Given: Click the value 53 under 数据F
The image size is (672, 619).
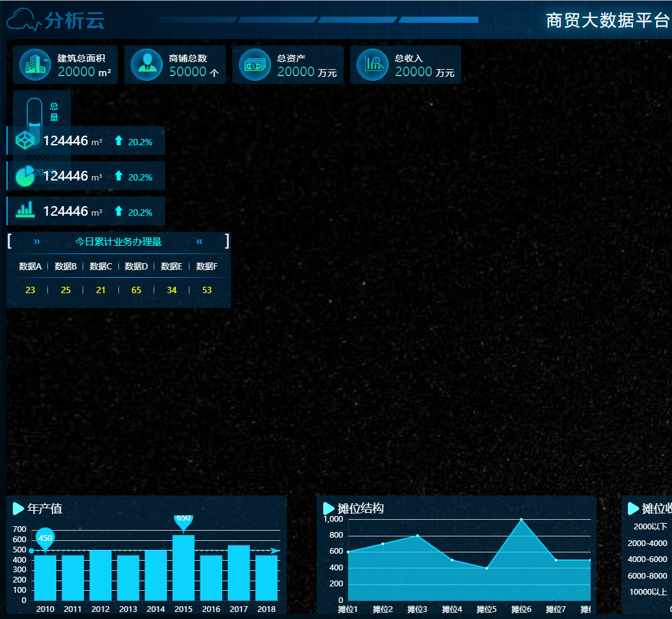Looking at the screenshot, I should 207,290.
